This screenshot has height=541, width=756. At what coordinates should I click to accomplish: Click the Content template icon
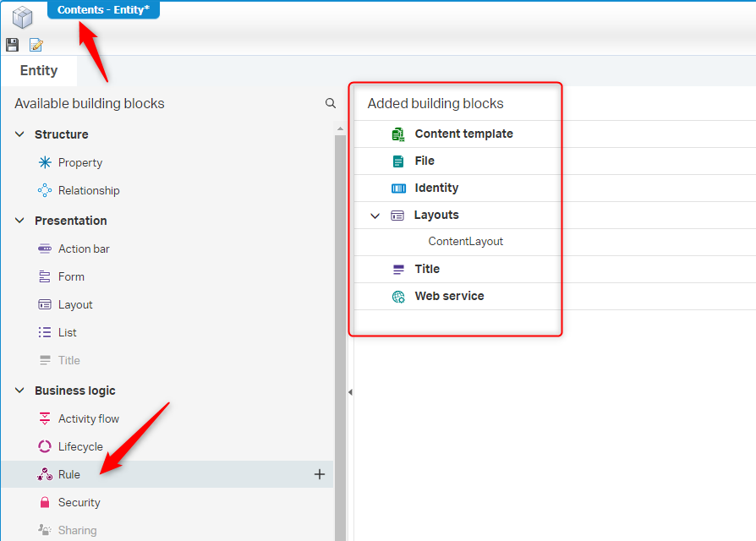pos(398,134)
